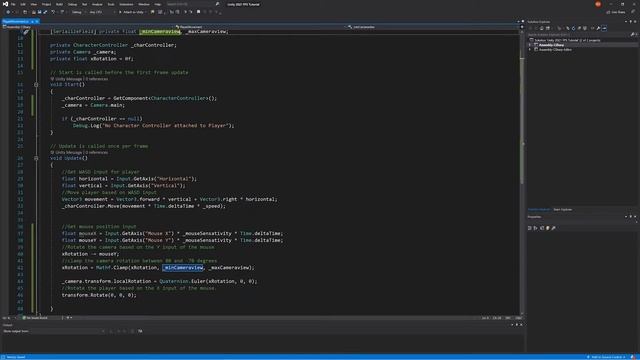Click the Attach to Unity button

pyautogui.click(x=132, y=12)
